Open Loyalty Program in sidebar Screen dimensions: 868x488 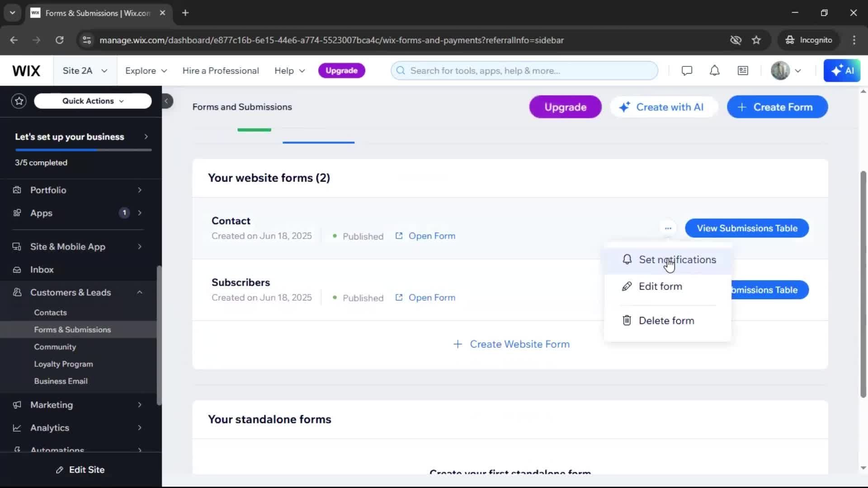[63, 364]
